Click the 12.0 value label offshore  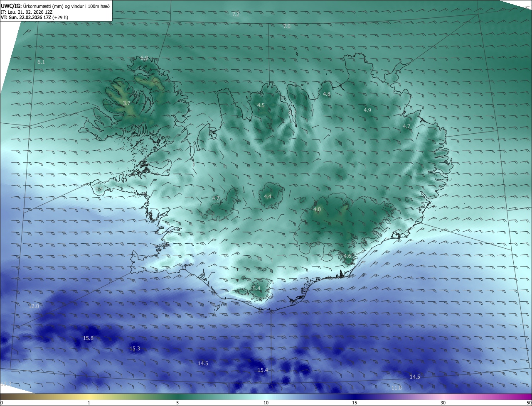(34, 306)
